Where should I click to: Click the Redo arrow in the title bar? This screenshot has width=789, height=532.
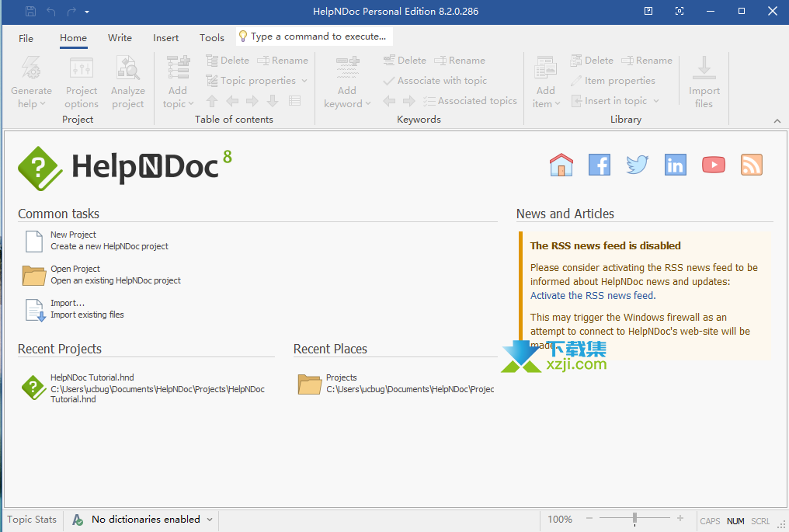pos(71,11)
